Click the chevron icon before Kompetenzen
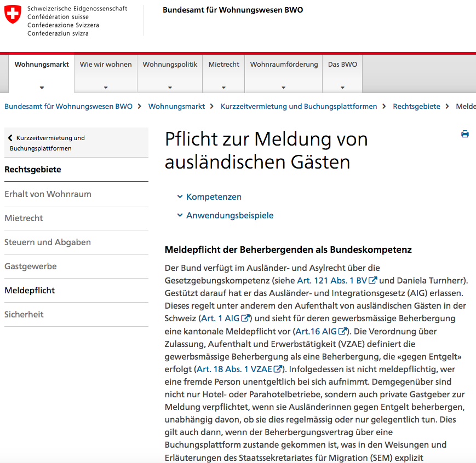 coord(180,196)
